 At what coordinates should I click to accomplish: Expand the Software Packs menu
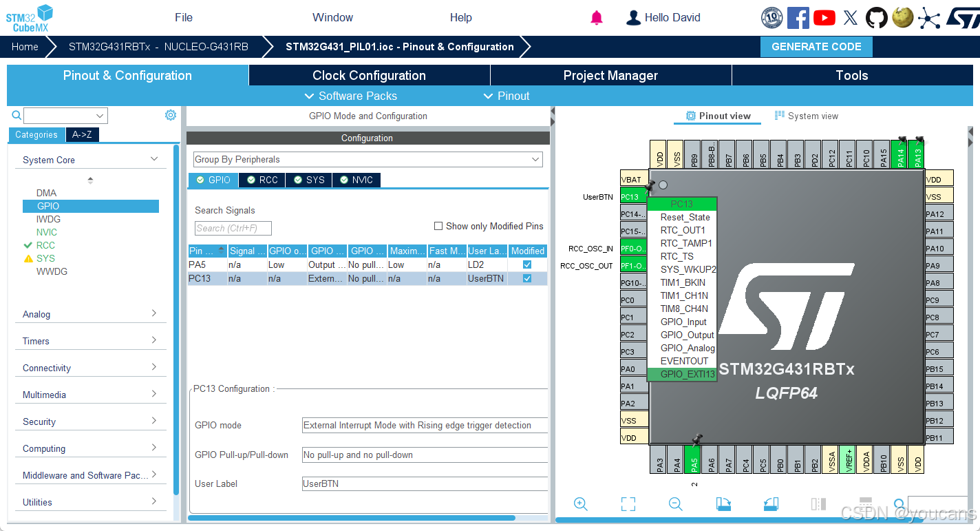pyautogui.click(x=351, y=96)
